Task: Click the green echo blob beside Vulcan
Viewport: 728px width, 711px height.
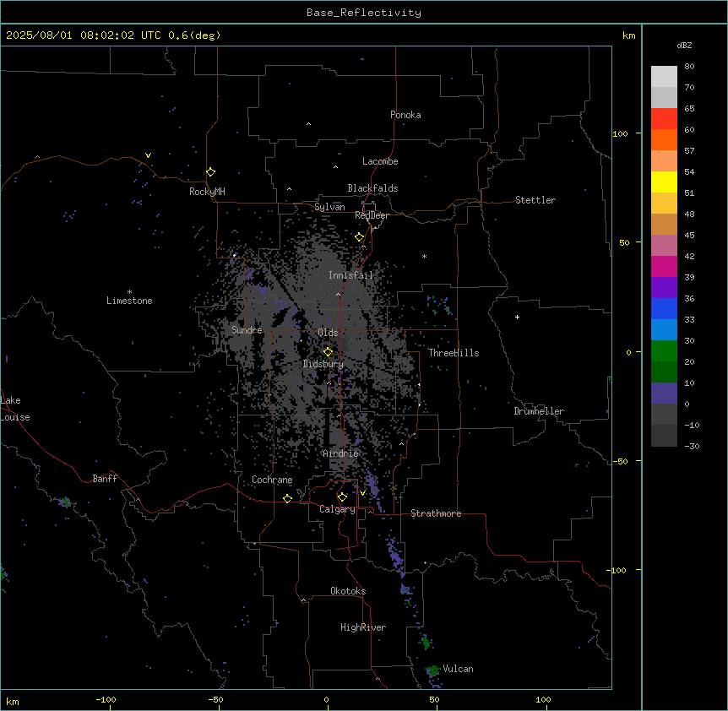Action: [x=432, y=670]
